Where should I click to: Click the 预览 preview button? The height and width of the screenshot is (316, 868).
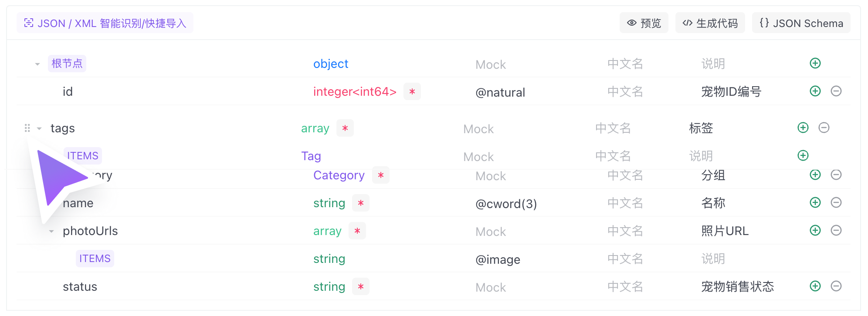pyautogui.click(x=644, y=23)
